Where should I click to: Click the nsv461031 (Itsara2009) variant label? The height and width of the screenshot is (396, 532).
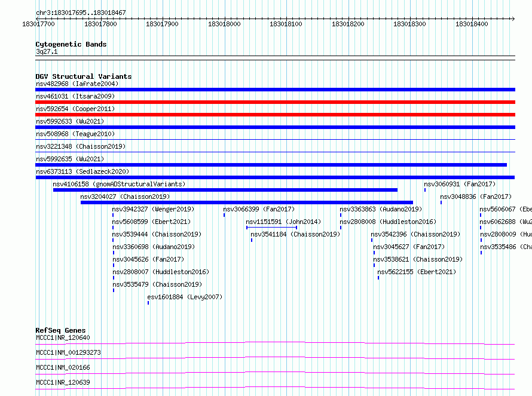pos(75,96)
